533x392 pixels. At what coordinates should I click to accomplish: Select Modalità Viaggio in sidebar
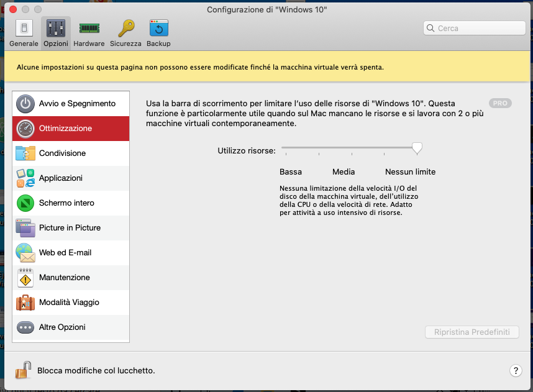click(x=71, y=303)
